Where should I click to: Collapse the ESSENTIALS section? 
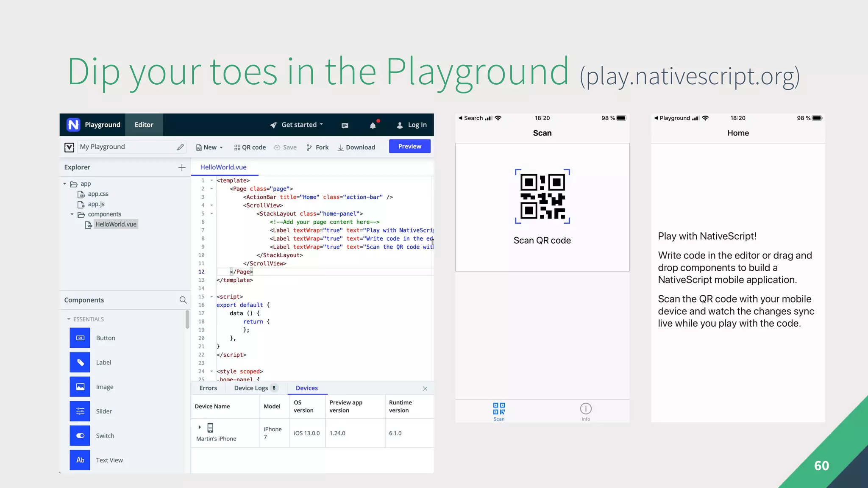[x=69, y=319]
